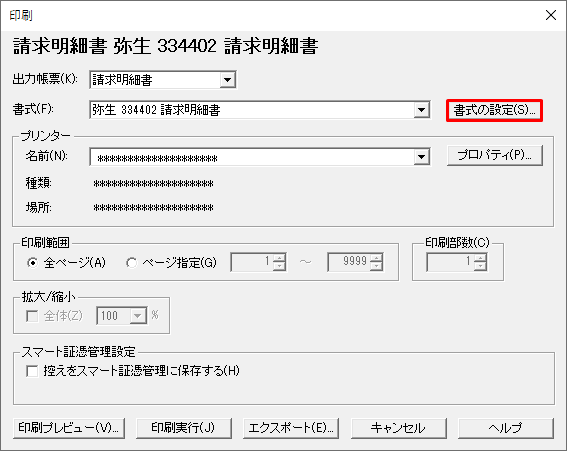Open ヘルプ help button

click(x=506, y=428)
